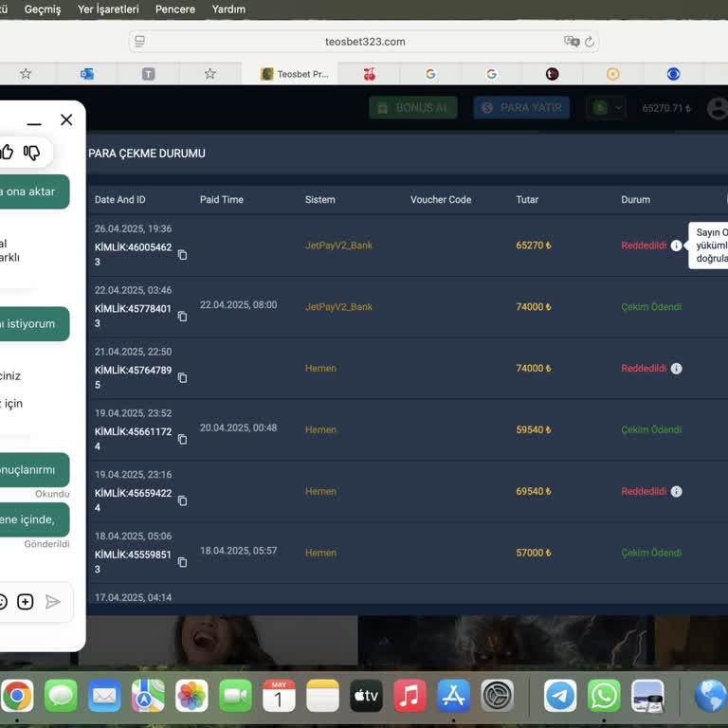
Task: Click the teosbet323.com address field
Action: pos(365,42)
